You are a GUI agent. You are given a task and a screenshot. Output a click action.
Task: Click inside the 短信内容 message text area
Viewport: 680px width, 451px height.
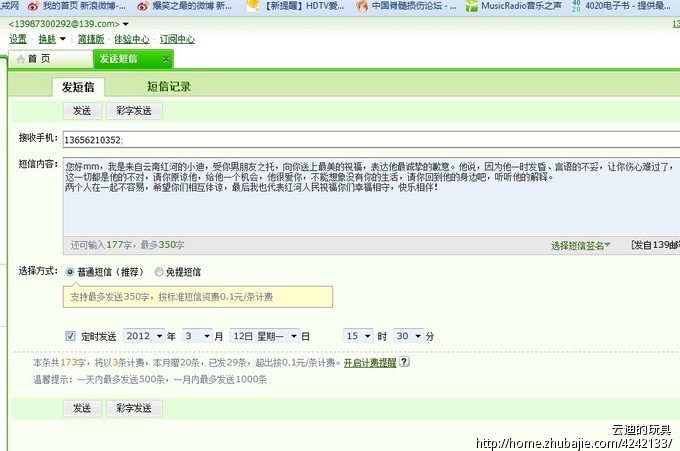[371, 197]
